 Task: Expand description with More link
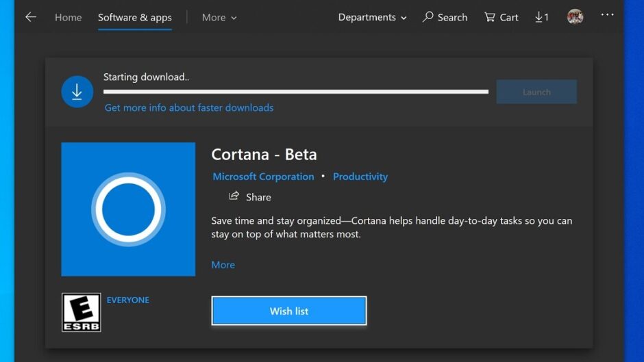coord(223,265)
